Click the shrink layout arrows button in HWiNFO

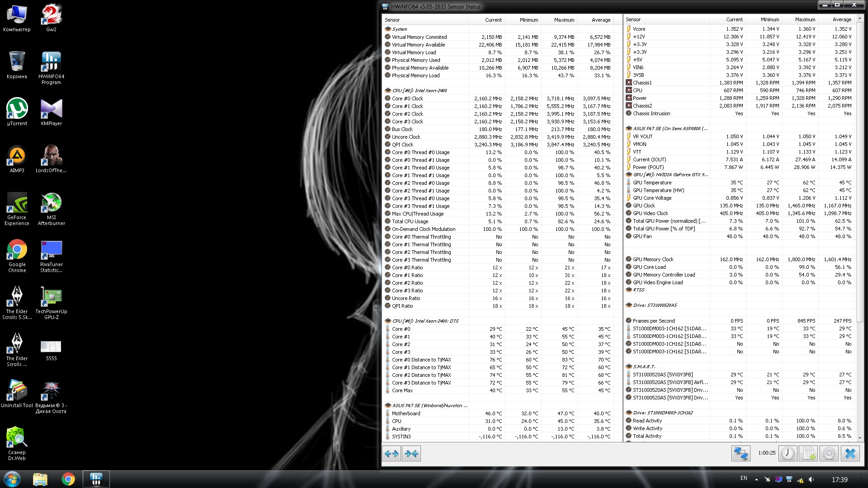coord(411,453)
